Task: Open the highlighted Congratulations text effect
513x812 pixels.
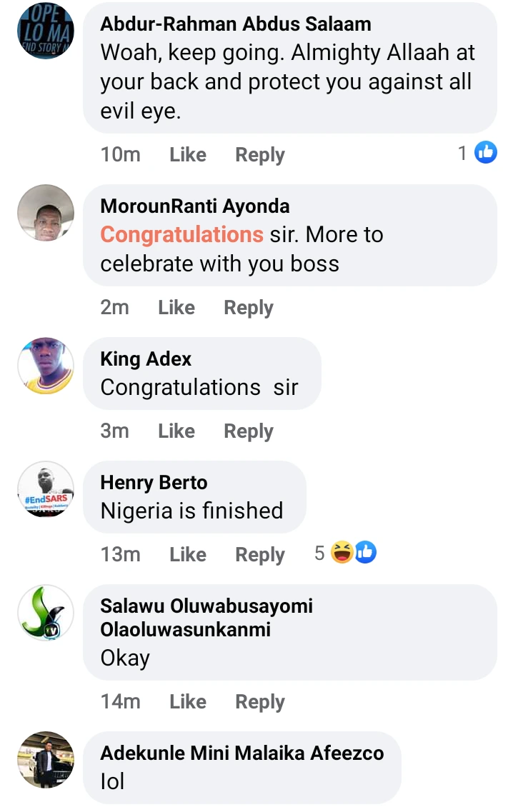Action: 182,234
